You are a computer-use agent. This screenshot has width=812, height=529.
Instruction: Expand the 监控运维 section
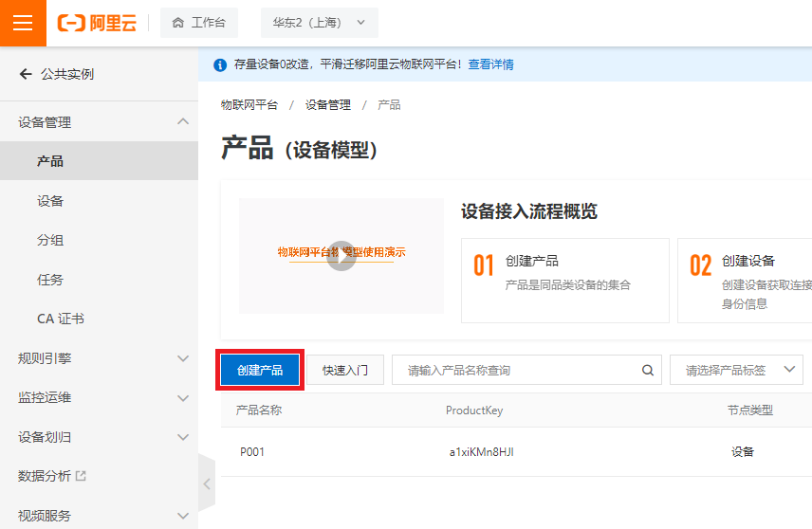click(x=99, y=397)
